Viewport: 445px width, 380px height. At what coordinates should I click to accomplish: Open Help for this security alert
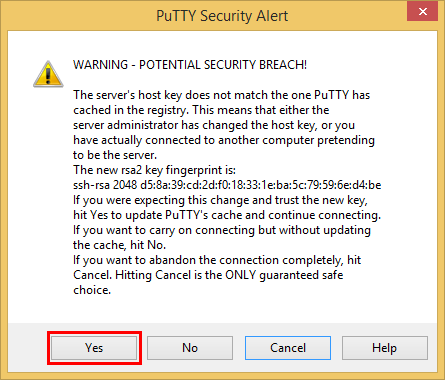point(385,348)
